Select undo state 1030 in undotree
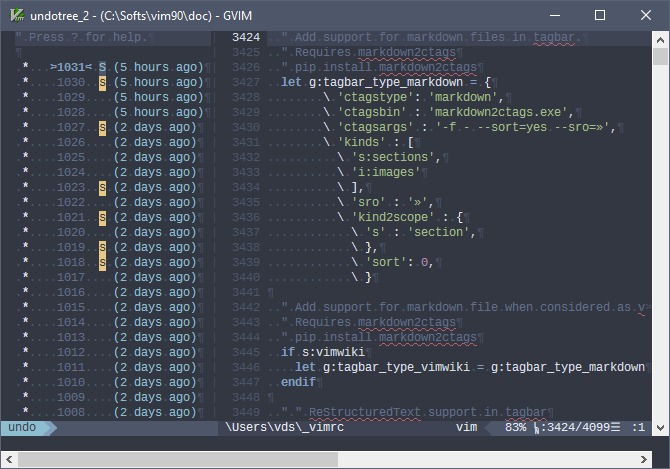 (112, 82)
